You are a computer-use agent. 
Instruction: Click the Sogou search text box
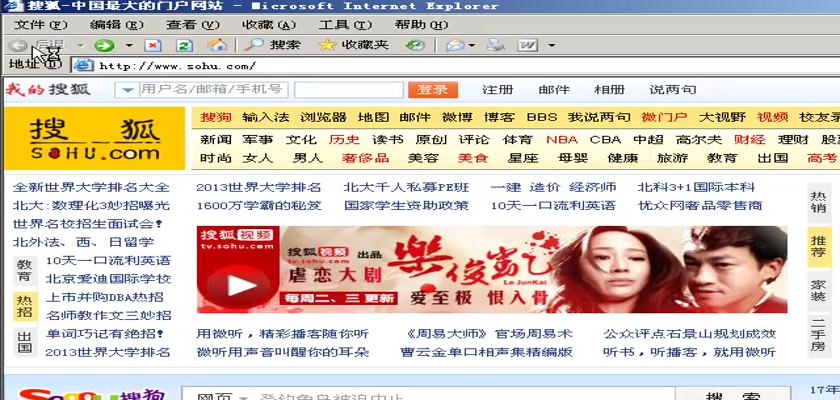point(428,395)
